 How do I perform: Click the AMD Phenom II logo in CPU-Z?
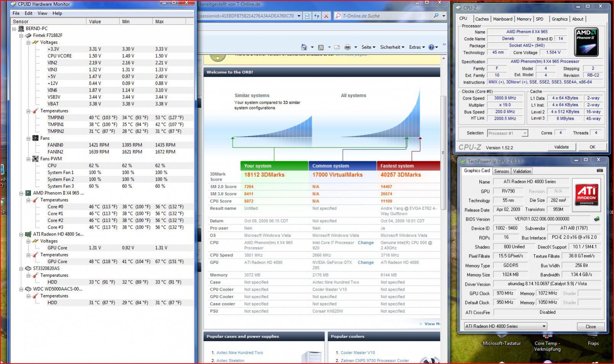[x=586, y=42]
